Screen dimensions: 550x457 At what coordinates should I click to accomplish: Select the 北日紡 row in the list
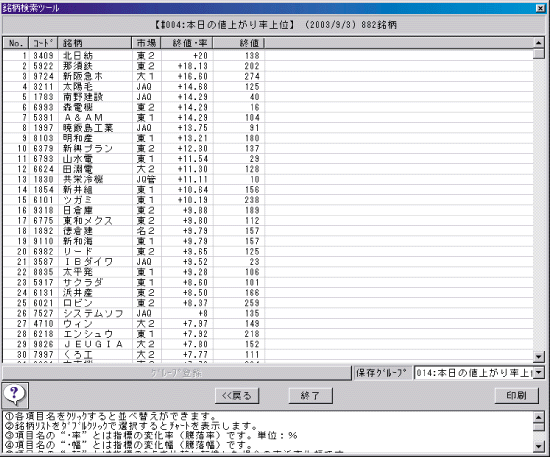pyautogui.click(x=268, y=55)
